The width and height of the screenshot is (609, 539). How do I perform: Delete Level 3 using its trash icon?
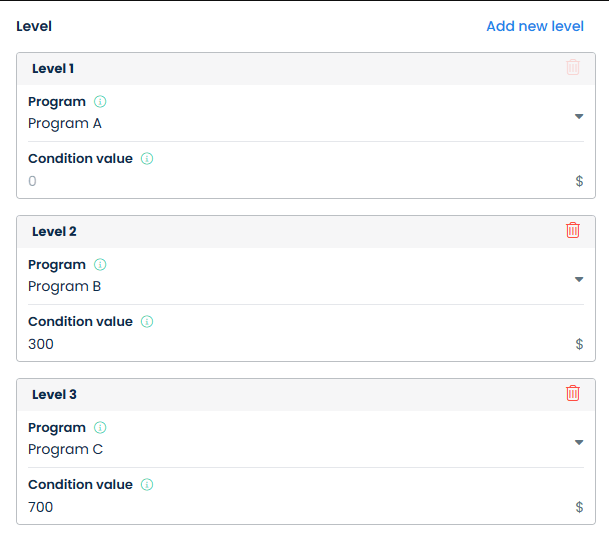(573, 393)
